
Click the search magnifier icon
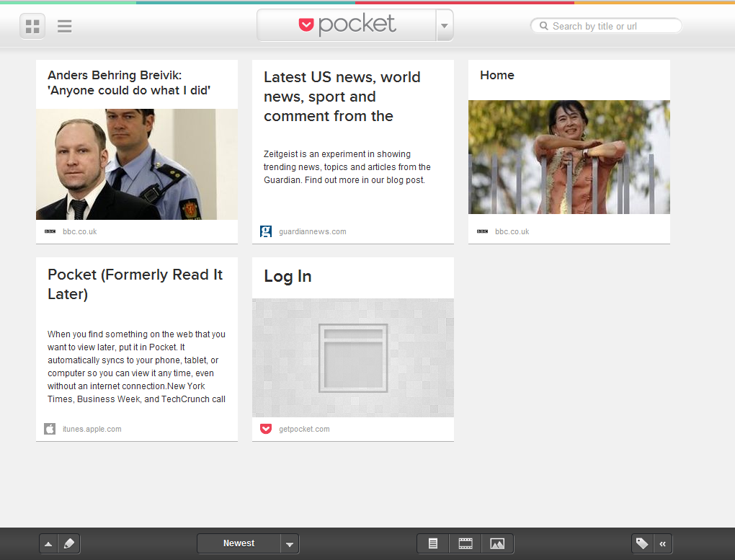(x=544, y=26)
